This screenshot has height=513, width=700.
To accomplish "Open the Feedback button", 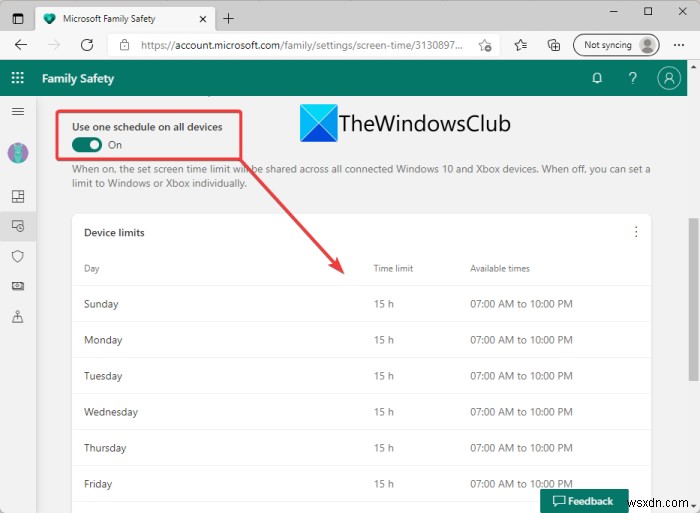I will 584,501.
